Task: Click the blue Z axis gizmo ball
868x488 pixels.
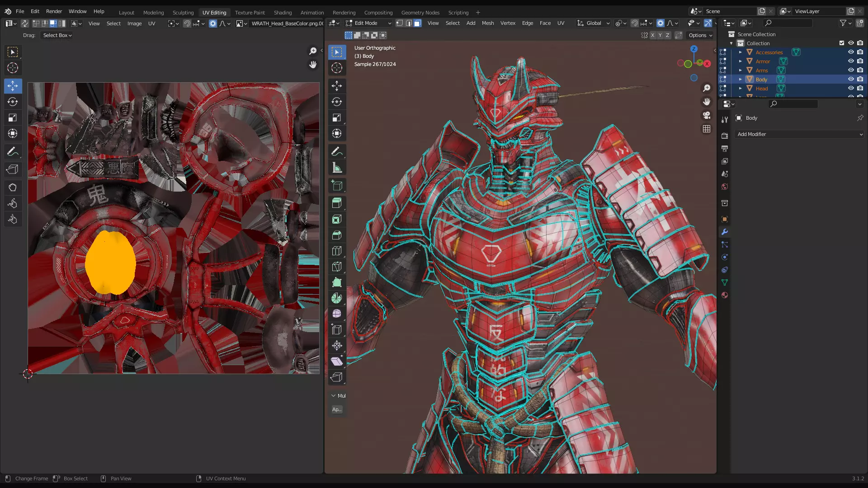Action: click(693, 49)
